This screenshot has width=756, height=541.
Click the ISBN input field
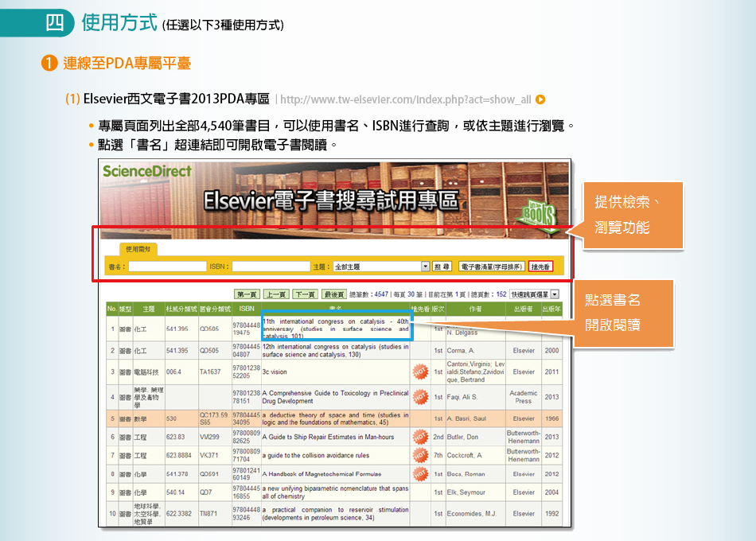[271, 267]
